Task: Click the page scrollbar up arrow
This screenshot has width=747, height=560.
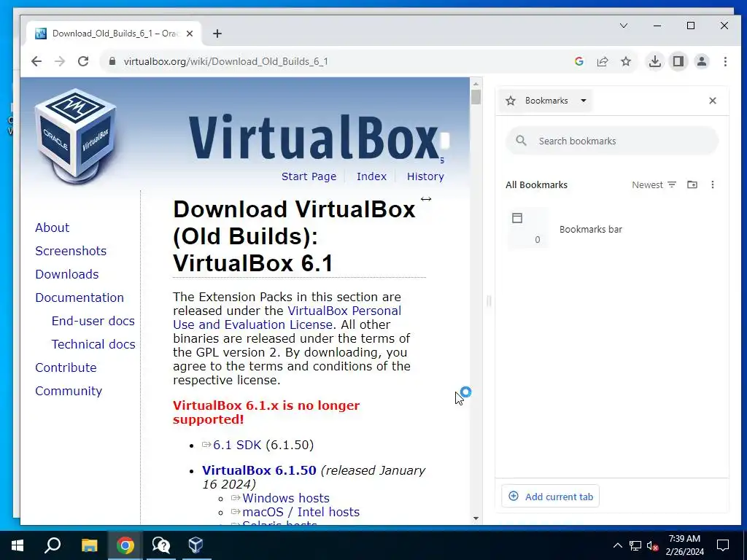Action: (476, 84)
